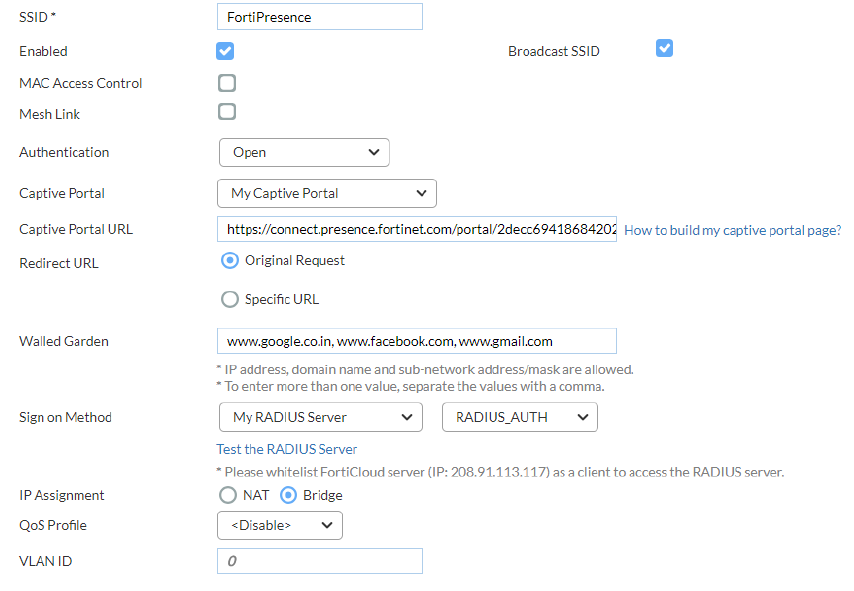Image resolution: width=854 pixels, height=591 pixels.
Task: Select the Original Request radio button
Action: [230, 260]
